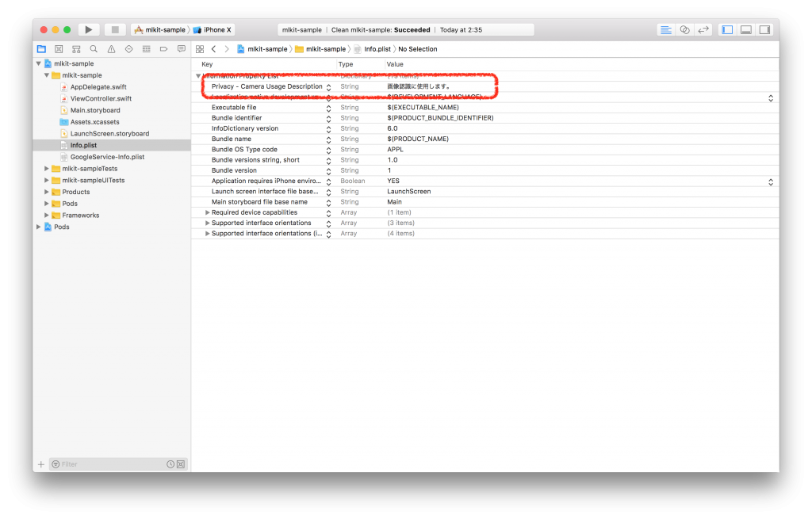This screenshot has height=519, width=812.
Task: Open the Breakpoint navigator
Action: (163, 49)
